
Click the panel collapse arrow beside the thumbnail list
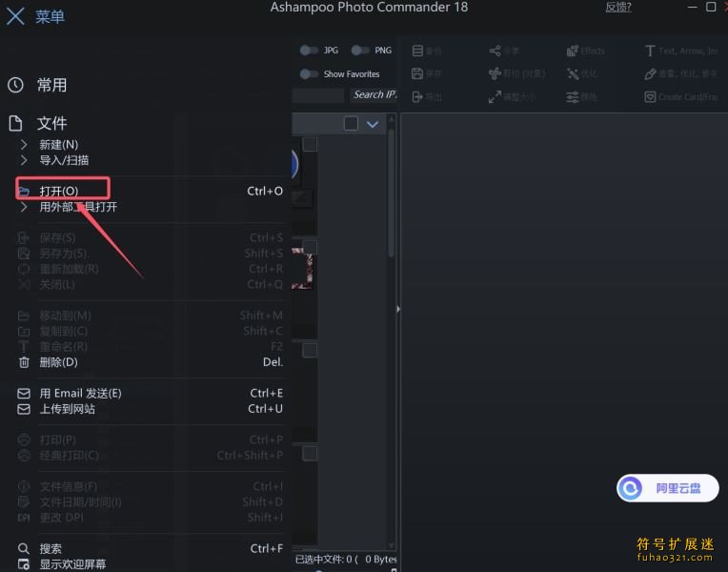398,309
